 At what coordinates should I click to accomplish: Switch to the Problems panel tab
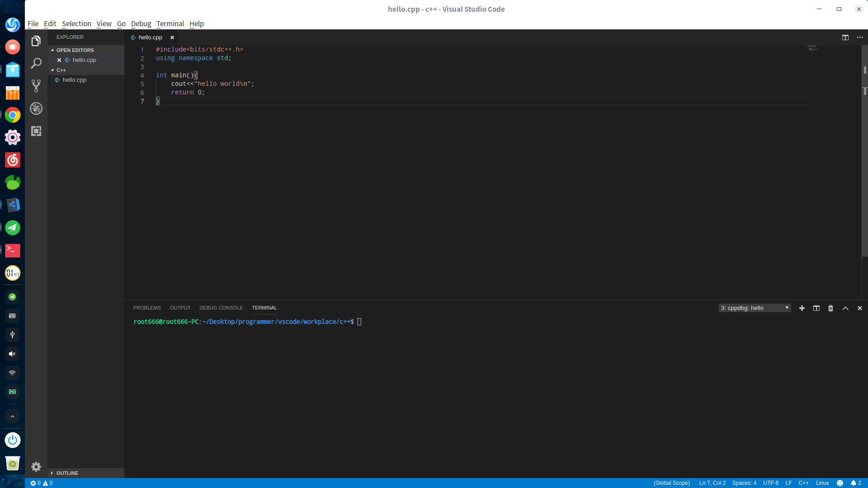pos(147,308)
